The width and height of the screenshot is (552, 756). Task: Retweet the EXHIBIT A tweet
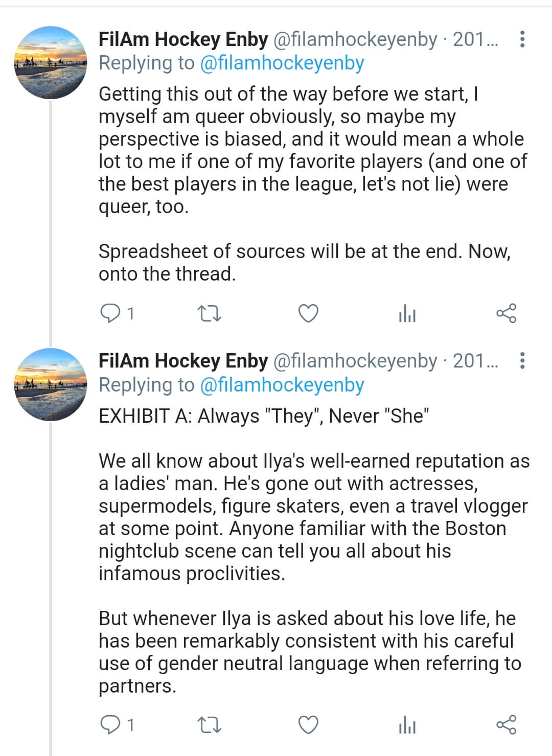209,725
